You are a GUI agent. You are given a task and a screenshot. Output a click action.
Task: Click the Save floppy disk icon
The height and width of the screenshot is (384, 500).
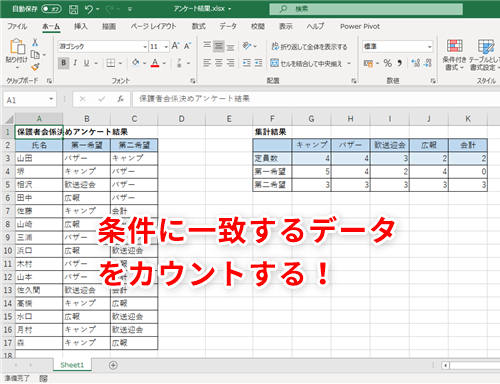73,9
